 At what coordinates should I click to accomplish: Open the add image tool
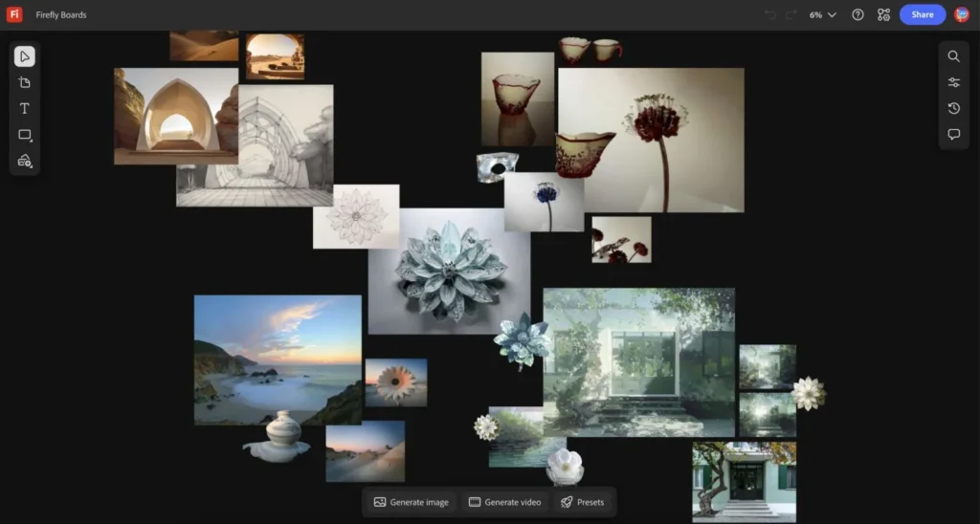(x=25, y=161)
